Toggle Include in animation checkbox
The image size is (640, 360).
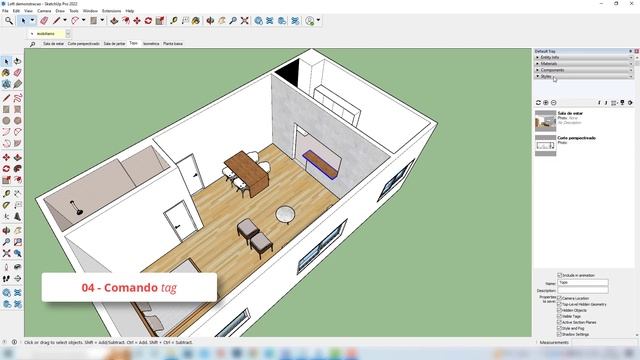(x=560, y=276)
